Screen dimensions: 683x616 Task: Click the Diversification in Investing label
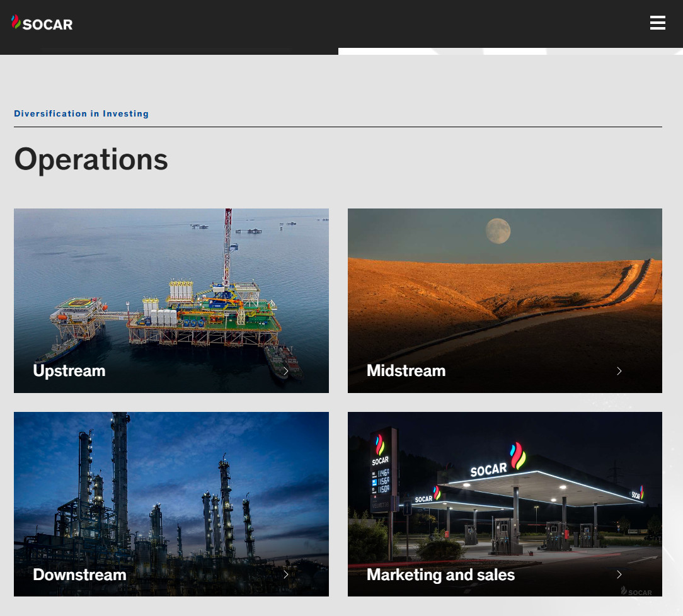coord(81,114)
